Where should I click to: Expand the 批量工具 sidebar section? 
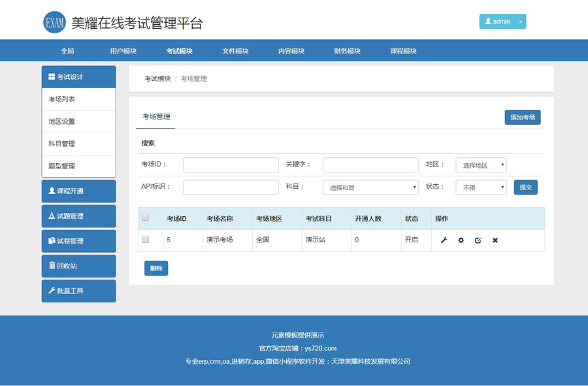coord(79,291)
